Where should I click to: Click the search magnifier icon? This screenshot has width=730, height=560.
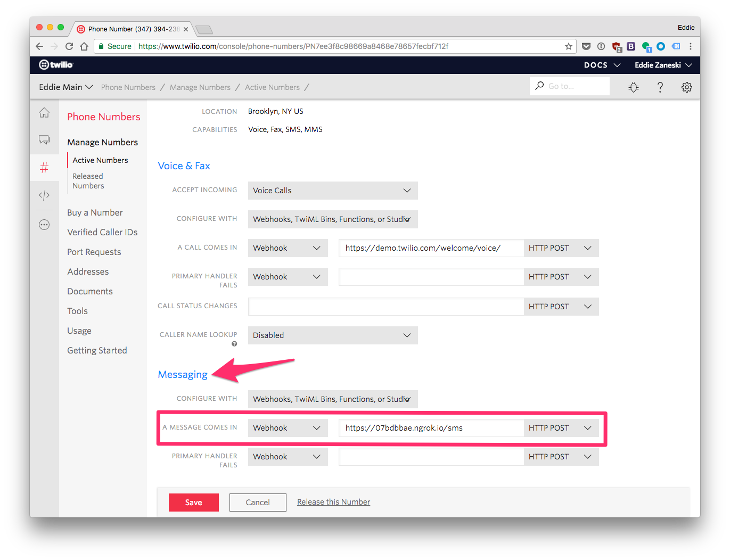539,86
